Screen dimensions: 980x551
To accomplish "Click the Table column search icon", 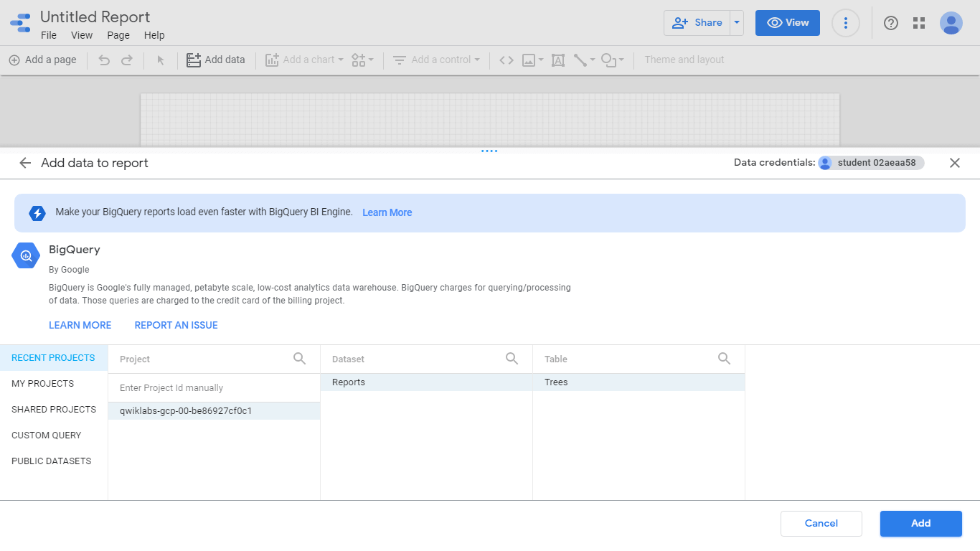I will (x=725, y=359).
